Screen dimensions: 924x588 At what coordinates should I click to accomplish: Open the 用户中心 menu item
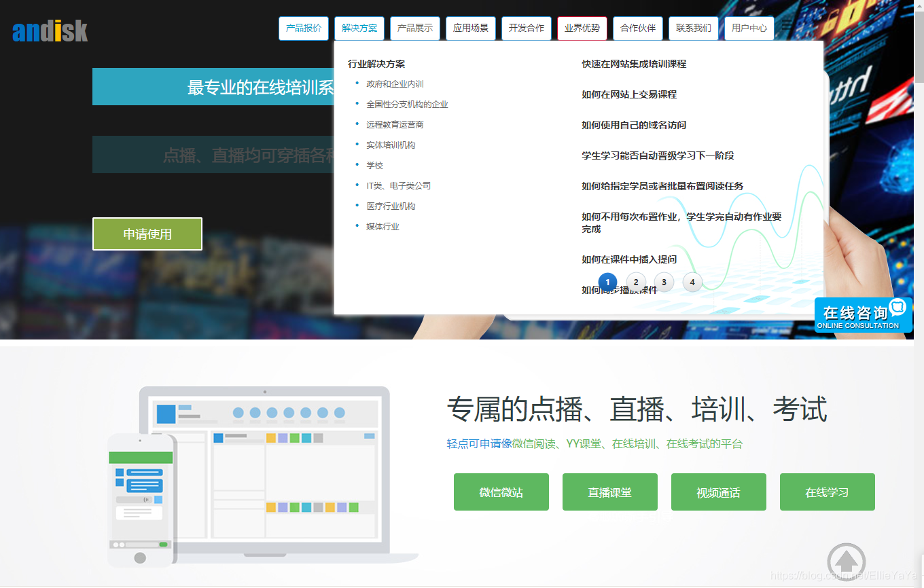(x=749, y=28)
